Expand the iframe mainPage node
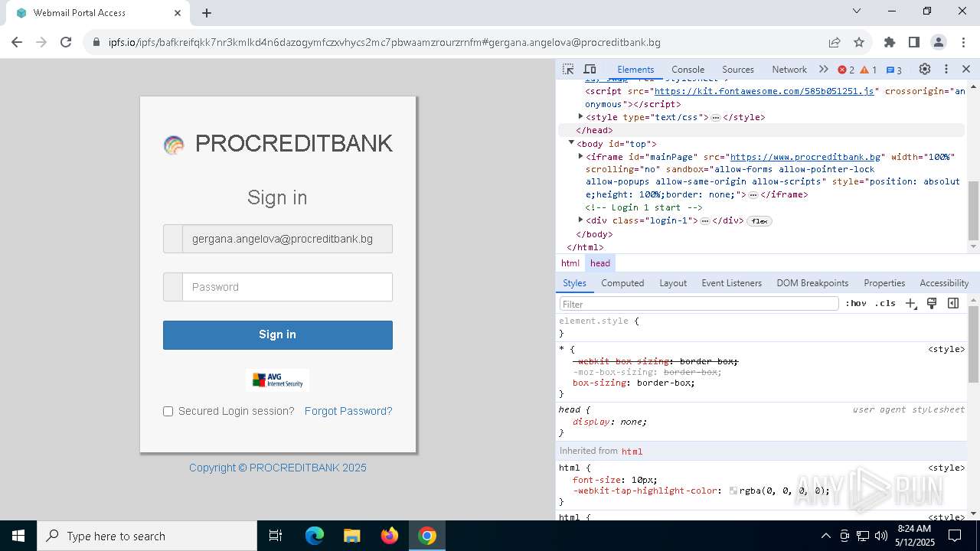The width and height of the screenshot is (980, 551). (580, 156)
